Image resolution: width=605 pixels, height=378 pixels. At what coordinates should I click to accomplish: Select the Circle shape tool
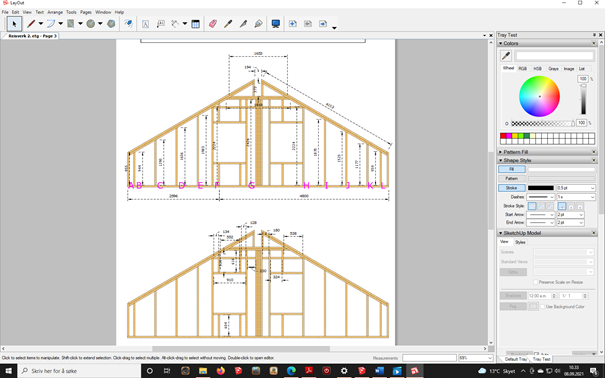[91, 24]
